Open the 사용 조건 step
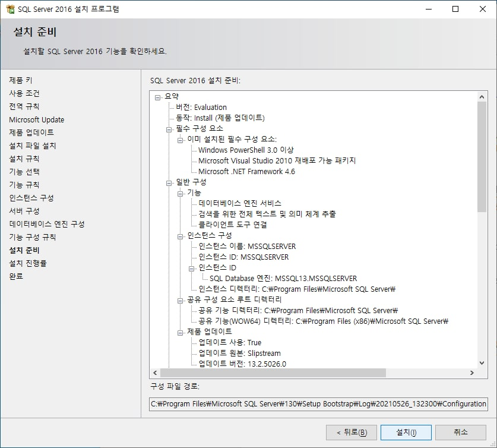497x448 pixels. pyautogui.click(x=24, y=93)
